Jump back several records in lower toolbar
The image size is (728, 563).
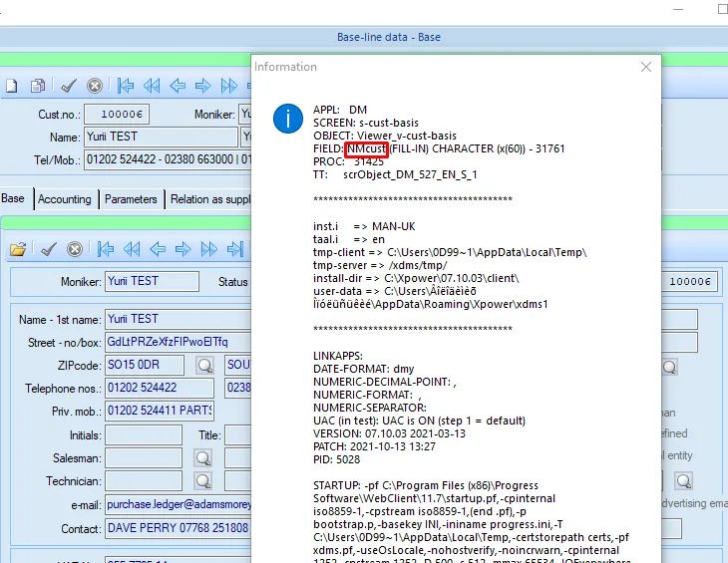(132, 249)
